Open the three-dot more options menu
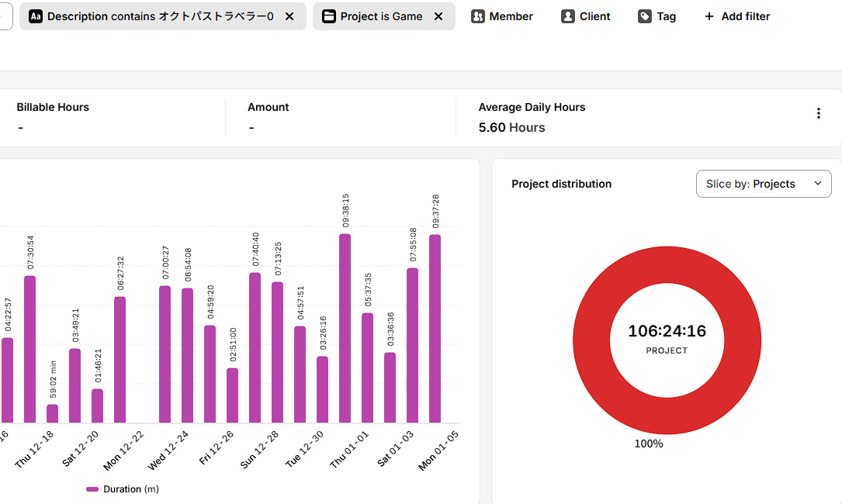The width and height of the screenshot is (842, 504). coord(818,113)
